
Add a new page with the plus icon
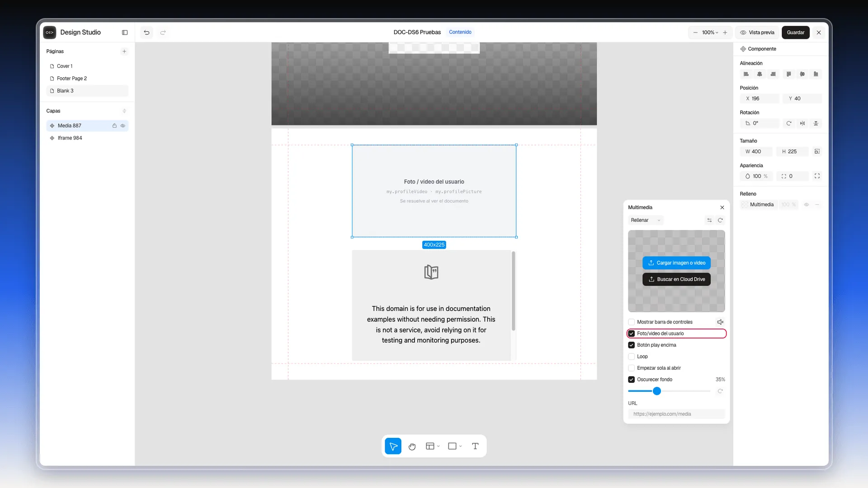[124, 52]
